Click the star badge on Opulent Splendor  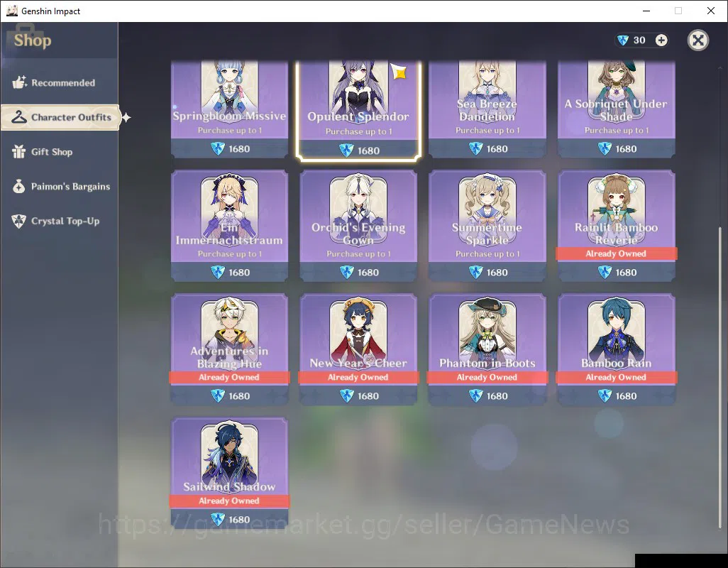(x=398, y=72)
